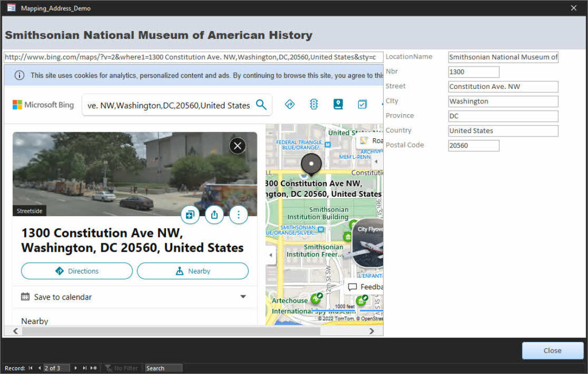Go to the next record
The height and width of the screenshot is (374, 588).
[76, 368]
